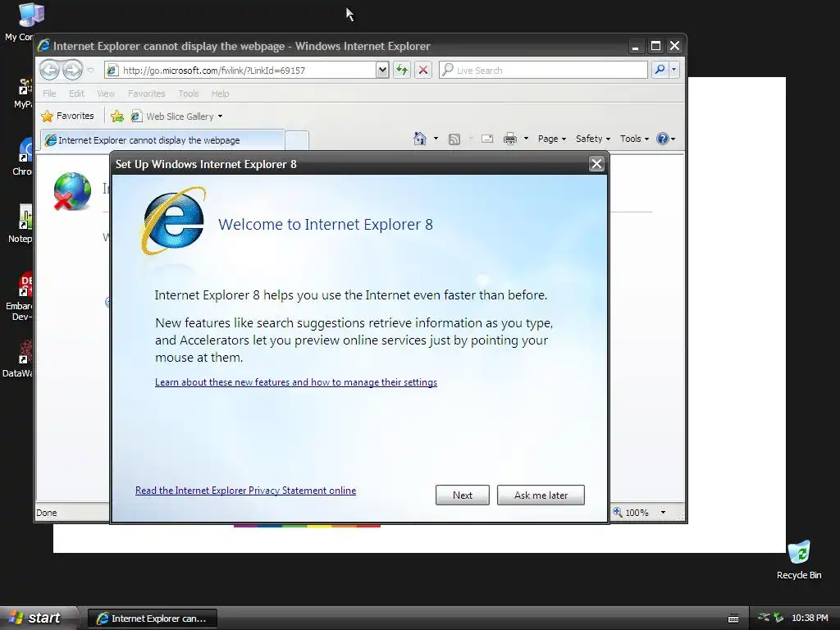Click the red Stop loading icon

tap(423, 71)
